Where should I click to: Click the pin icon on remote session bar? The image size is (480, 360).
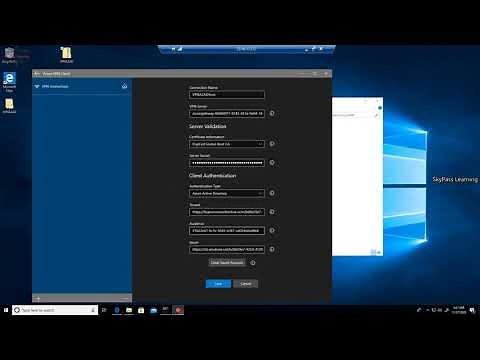[x=173, y=49]
